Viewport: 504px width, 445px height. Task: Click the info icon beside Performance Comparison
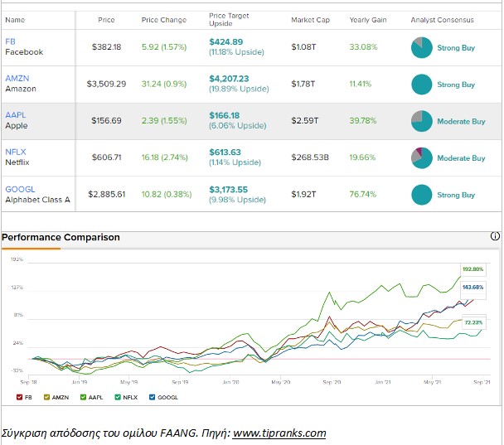495,236
